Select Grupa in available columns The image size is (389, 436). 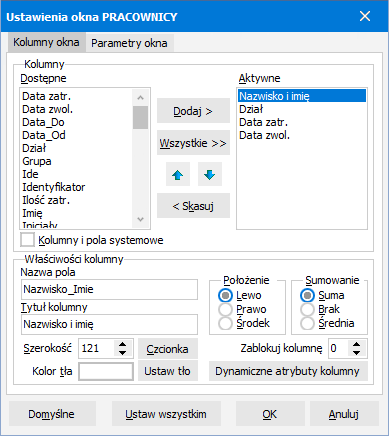click(77, 161)
